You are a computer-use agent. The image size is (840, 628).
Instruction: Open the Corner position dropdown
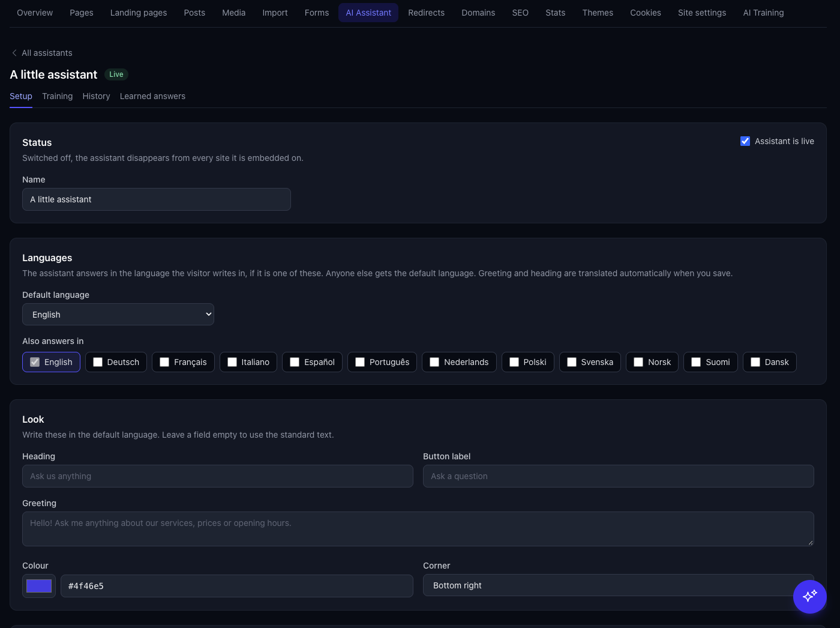(619, 585)
